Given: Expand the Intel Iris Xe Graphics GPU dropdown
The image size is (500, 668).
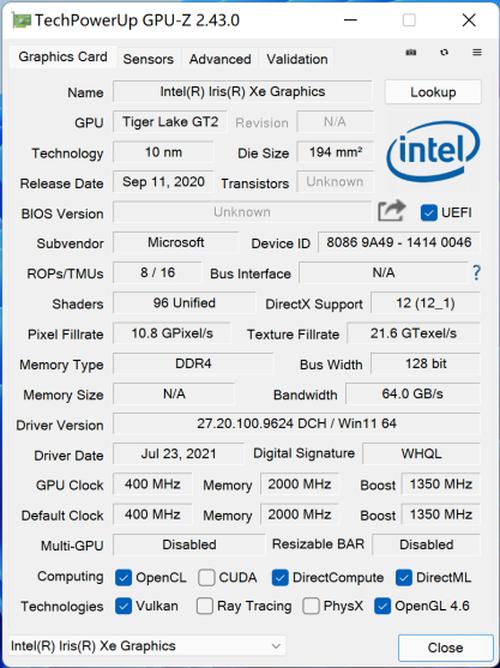Looking at the screenshot, I should coord(147,646).
